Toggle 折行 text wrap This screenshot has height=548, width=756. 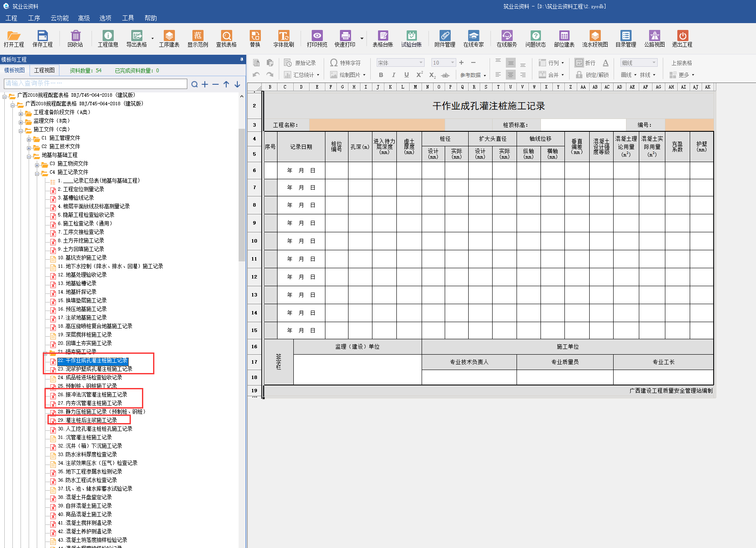(x=585, y=63)
